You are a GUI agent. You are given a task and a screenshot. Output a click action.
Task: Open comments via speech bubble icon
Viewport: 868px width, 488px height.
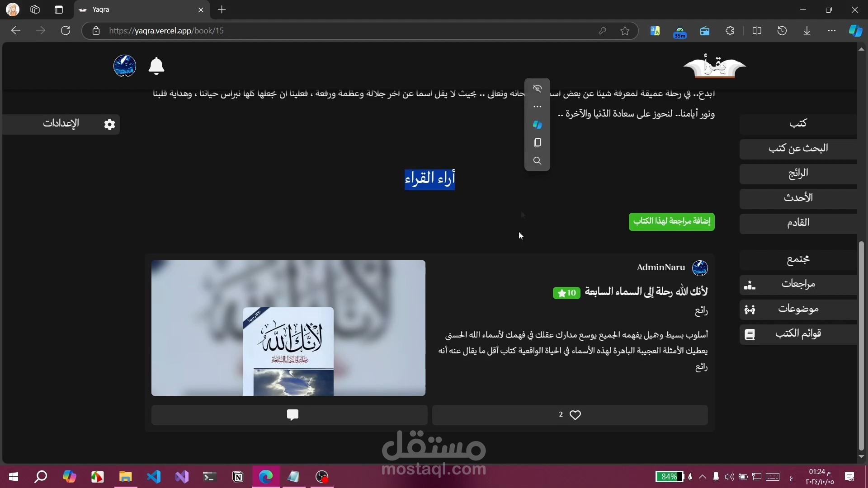click(x=292, y=415)
